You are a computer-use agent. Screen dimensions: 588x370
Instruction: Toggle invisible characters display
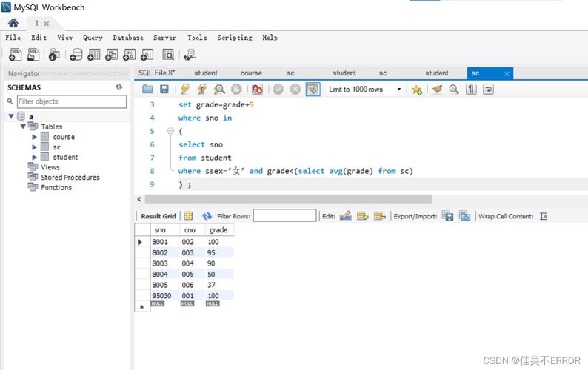coord(471,90)
